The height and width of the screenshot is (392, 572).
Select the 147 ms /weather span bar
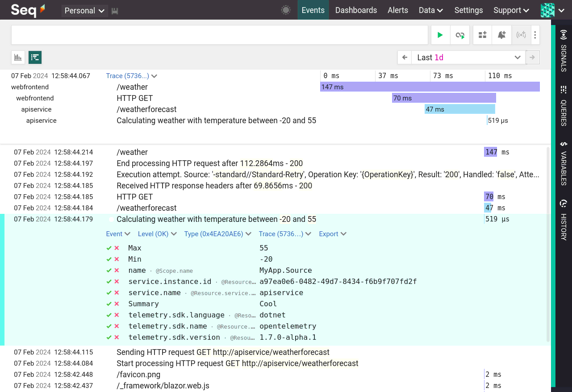pyautogui.click(x=430, y=87)
